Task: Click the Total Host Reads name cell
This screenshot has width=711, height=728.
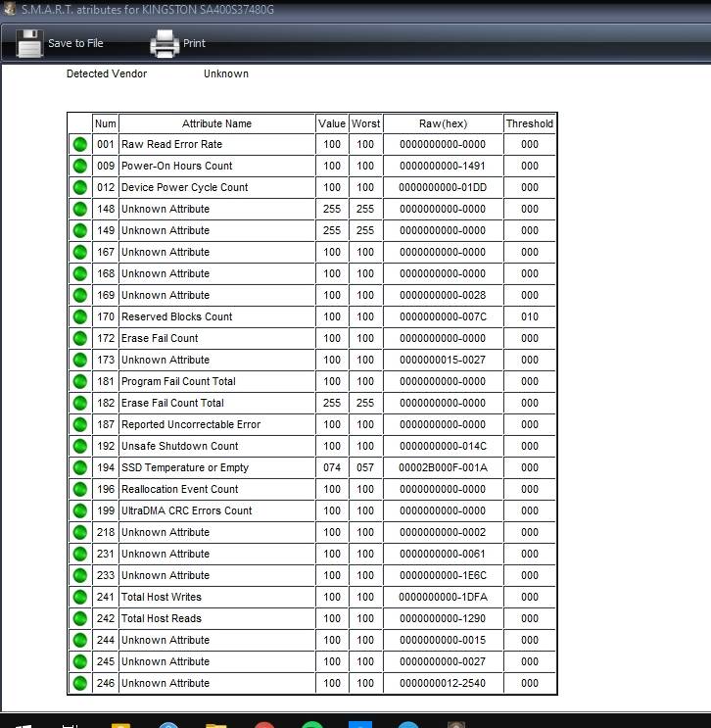Action: (216, 618)
